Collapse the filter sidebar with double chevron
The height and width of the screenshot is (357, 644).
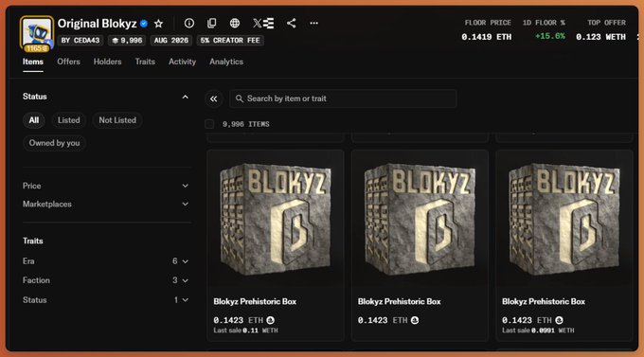coord(214,98)
